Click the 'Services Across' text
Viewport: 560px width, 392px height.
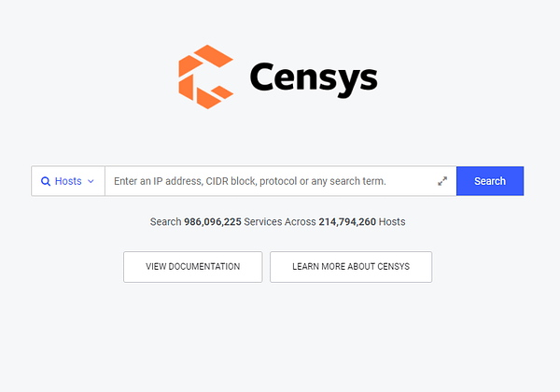click(x=280, y=222)
